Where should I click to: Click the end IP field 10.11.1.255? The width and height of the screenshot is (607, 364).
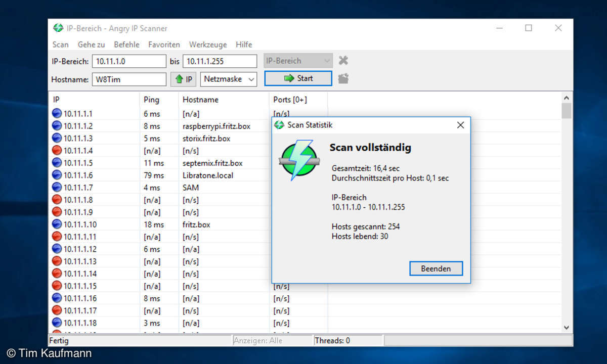[x=220, y=61]
